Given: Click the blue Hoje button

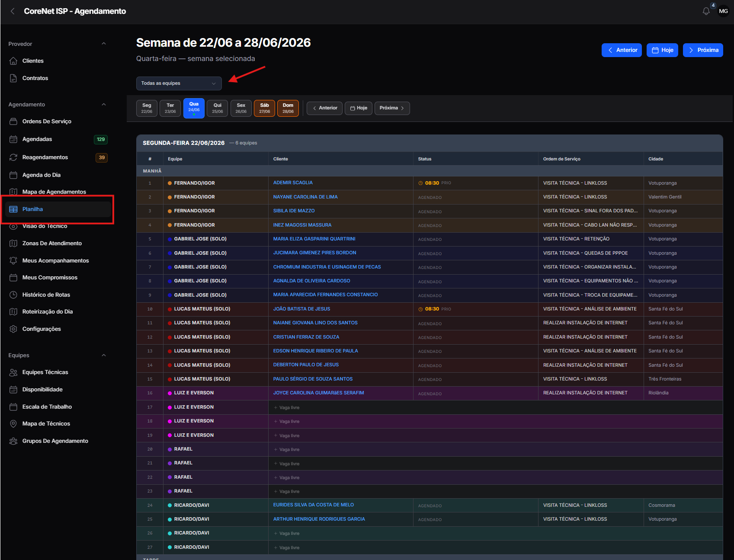Looking at the screenshot, I should click(x=662, y=50).
